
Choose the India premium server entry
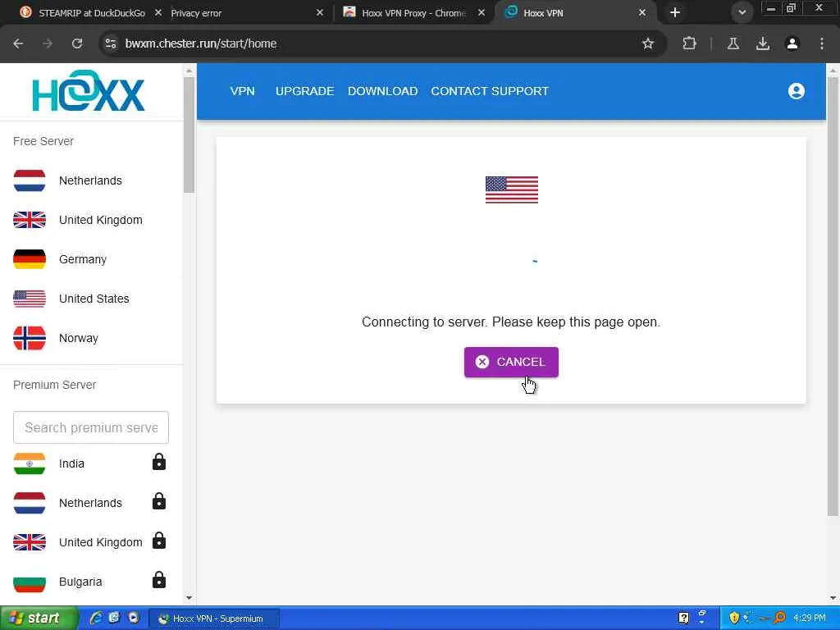pyautogui.click(x=91, y=463)
